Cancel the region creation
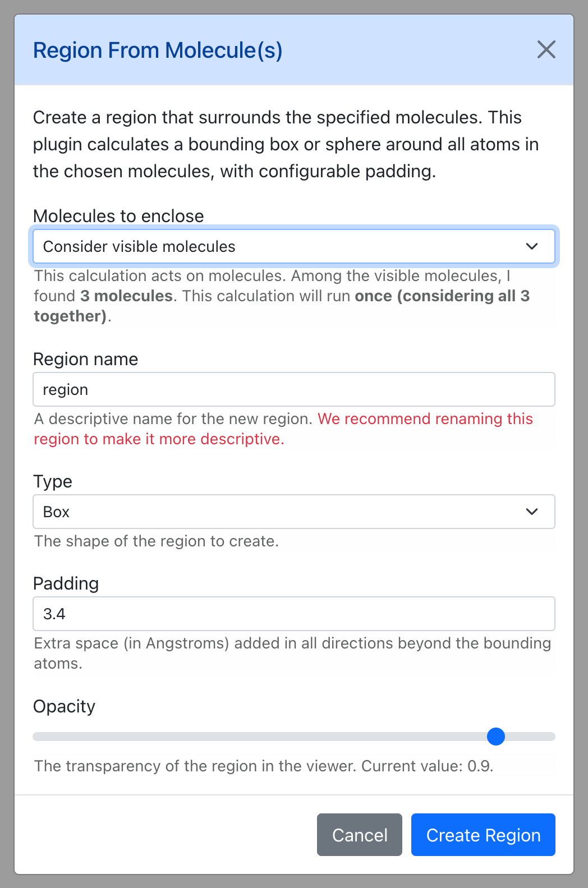588x888 pixels. point(360,835)
